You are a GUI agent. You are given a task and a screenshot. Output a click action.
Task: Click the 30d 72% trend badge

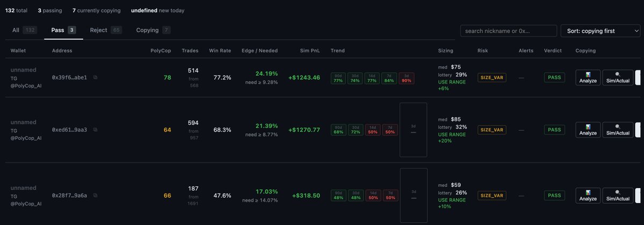coord(355,130)
